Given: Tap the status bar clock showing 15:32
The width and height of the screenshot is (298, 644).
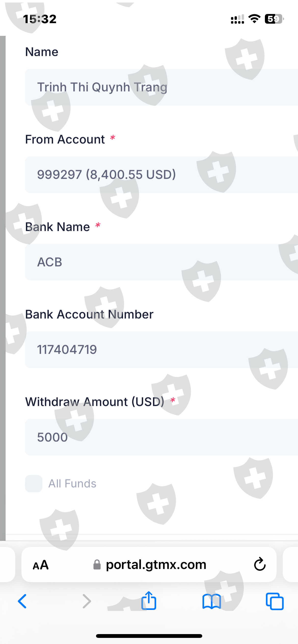Looking at the screenshot, I should point(40,19).
